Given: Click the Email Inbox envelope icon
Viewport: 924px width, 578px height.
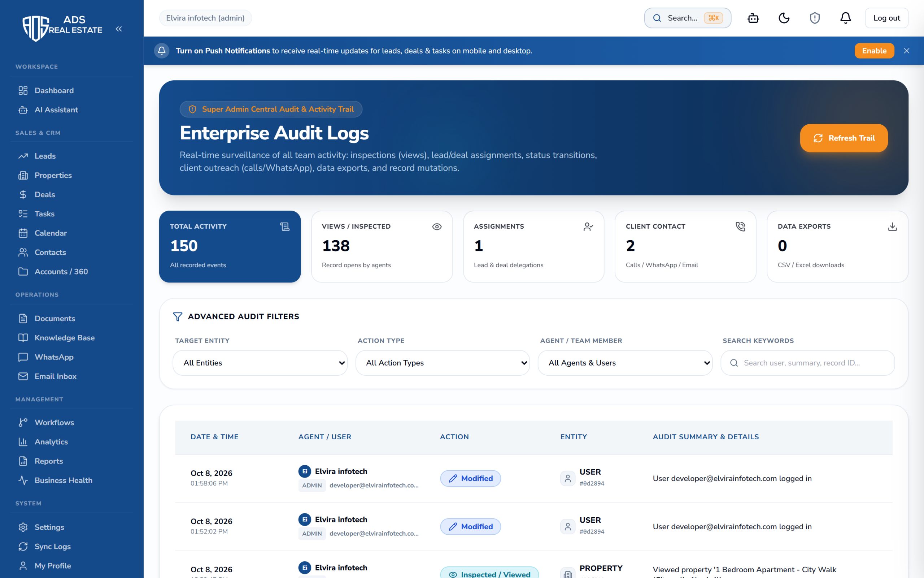Looking at the screenshot, I should [x=23, y=376].
